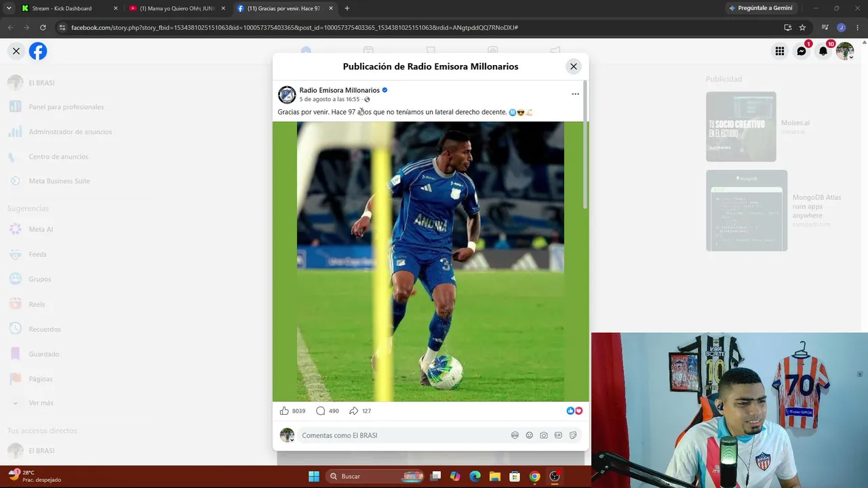Open Guardado saved items

[43, 354]
